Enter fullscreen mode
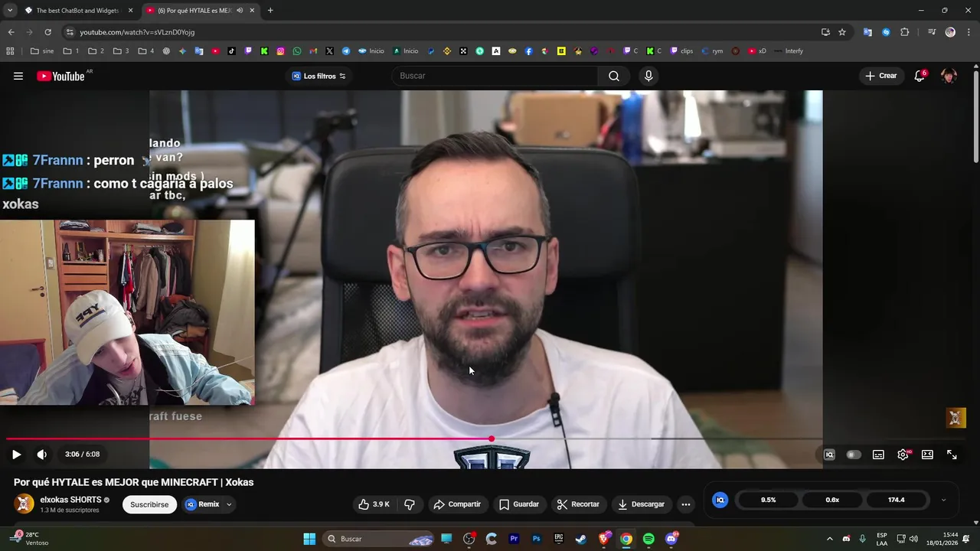This screenshot has width=980, height=551. [952, 455]
